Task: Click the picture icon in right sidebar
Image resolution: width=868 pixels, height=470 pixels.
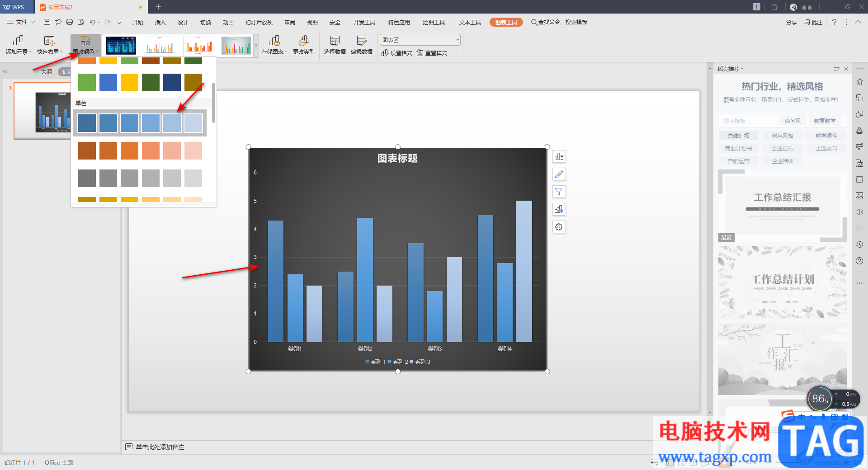Action: click(859, 196)
